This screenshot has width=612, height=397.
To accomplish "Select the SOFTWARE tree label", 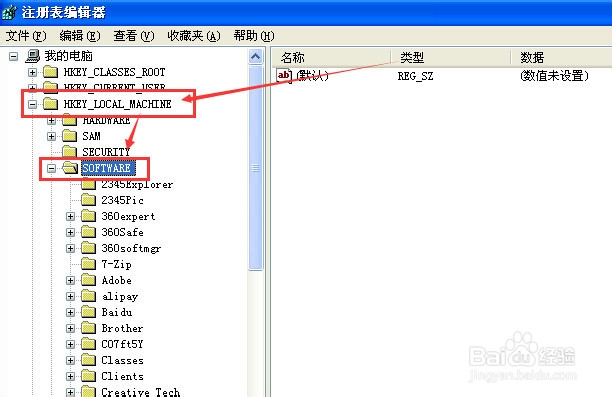I will point(108,168).
